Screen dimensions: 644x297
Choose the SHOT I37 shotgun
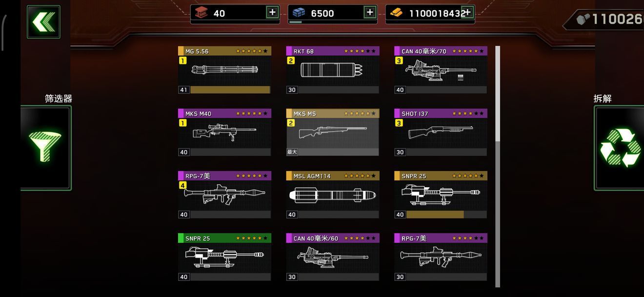441,133
